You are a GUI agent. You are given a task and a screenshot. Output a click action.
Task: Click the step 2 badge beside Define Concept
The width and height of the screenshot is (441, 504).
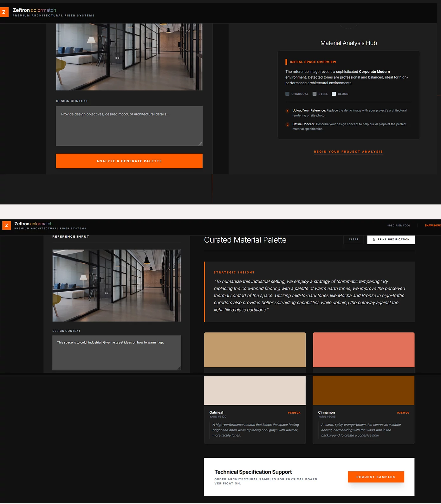(288, 125)
